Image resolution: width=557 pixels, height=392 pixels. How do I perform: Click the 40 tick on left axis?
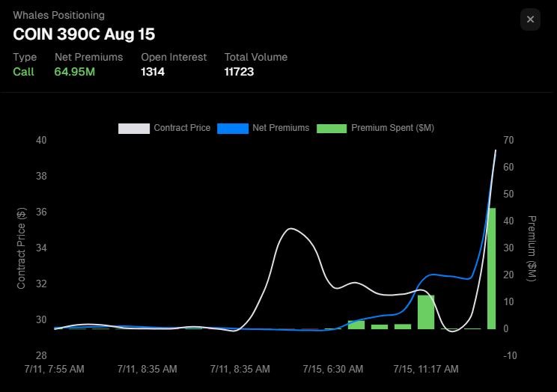(x=41, y=140)
